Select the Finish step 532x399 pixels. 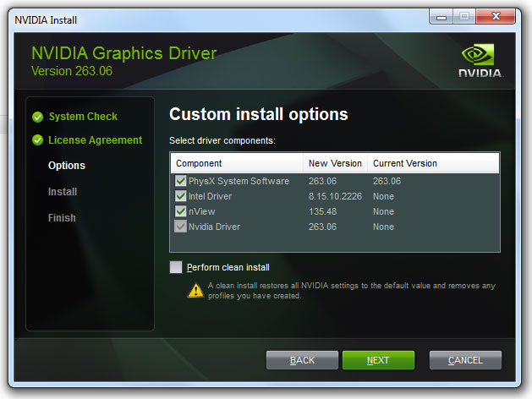point(62,217)
